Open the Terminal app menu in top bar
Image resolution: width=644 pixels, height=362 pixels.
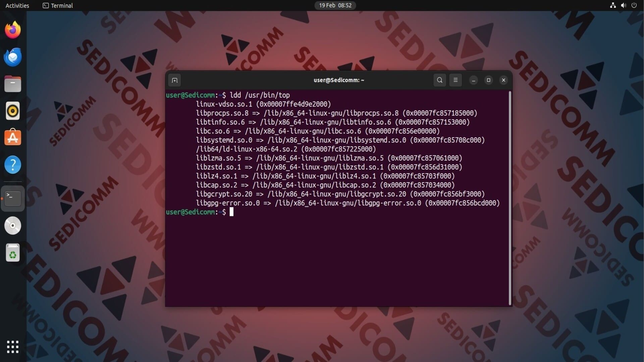58,5
